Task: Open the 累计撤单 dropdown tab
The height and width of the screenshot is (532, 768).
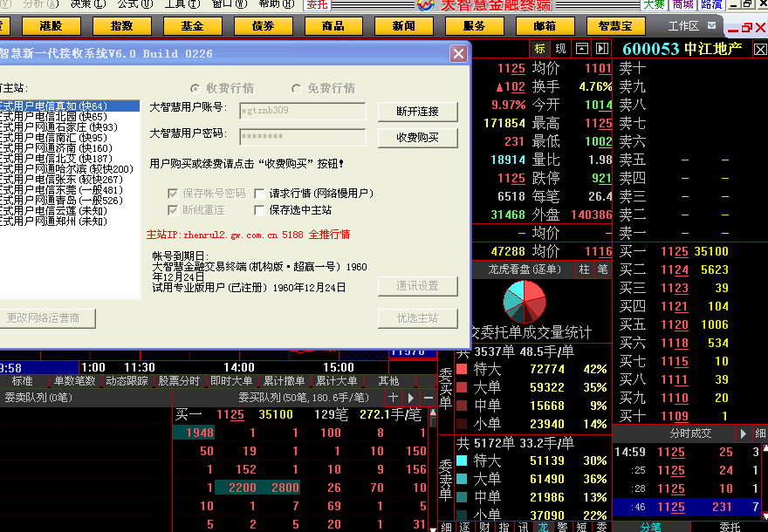Action: [x=285, y=381]
